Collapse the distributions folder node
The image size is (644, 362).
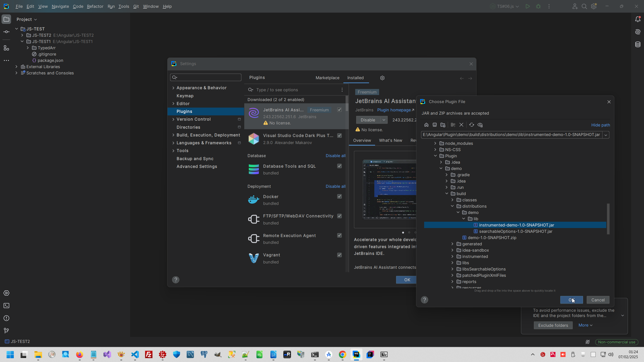(x=452, y=206)
